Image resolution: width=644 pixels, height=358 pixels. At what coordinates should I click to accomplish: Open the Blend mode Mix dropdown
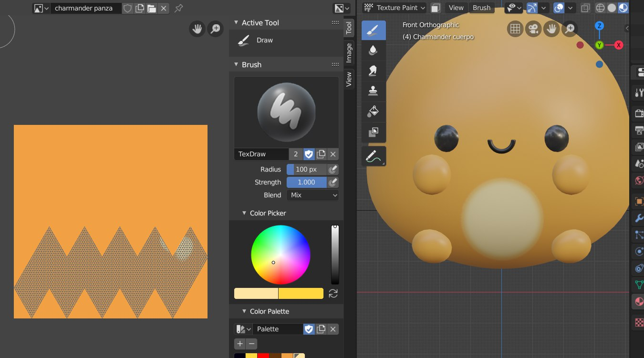pyautogui.click(x=312, y=195)
